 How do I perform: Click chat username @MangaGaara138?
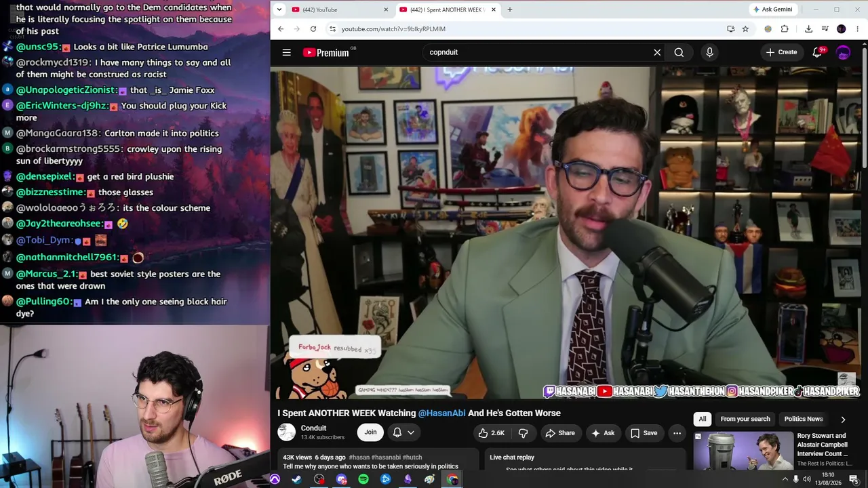pos(57,134)
